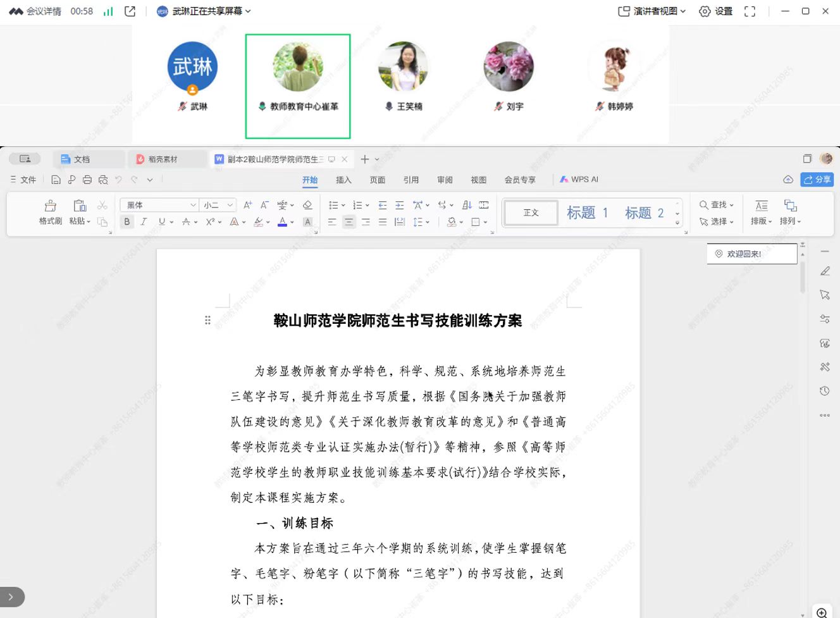Screen dimensions: 840x618
Task: Click the 分享 share button
Action: (817, 180)
